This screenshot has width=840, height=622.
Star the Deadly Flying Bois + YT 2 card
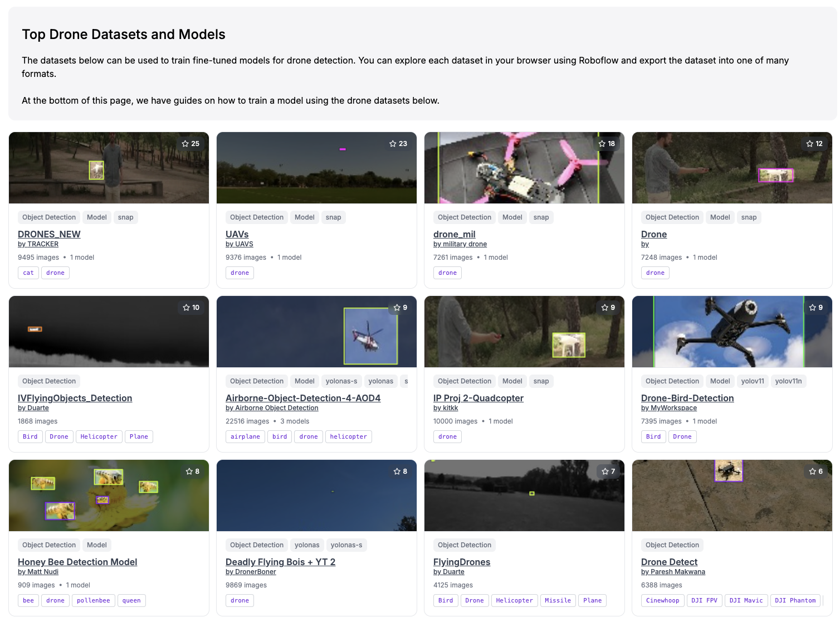click(397, 472)
